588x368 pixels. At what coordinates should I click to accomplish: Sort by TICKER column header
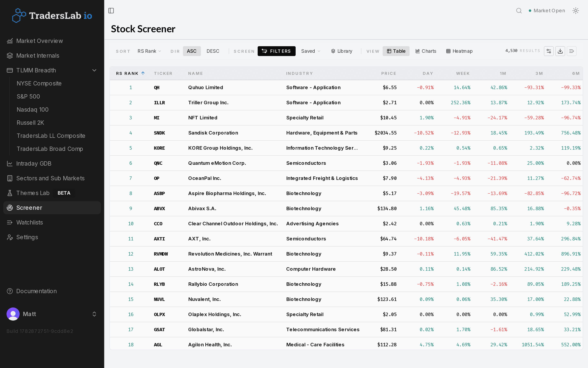(163, 74)
